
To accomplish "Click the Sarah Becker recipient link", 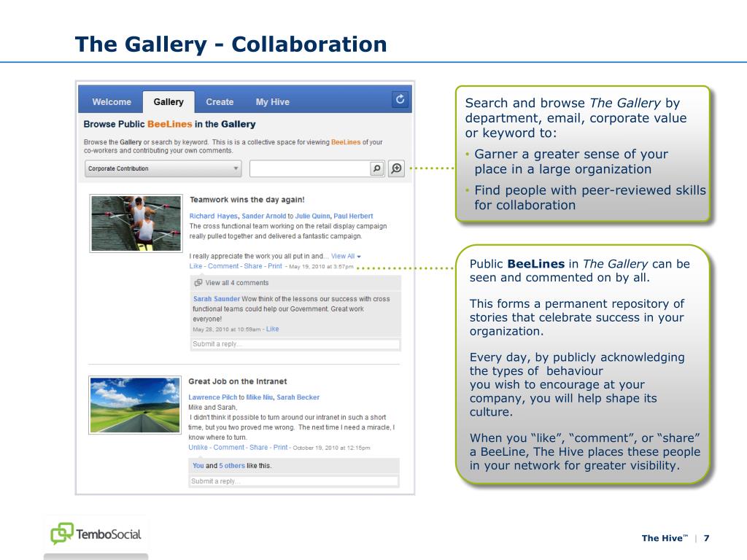I will 298,397.
